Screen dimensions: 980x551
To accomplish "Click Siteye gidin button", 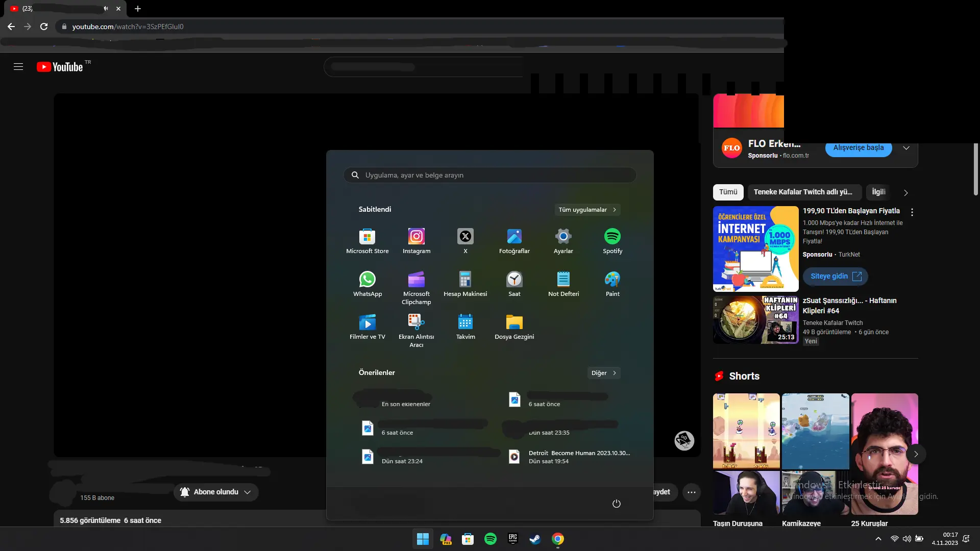I will coord(835,276).
